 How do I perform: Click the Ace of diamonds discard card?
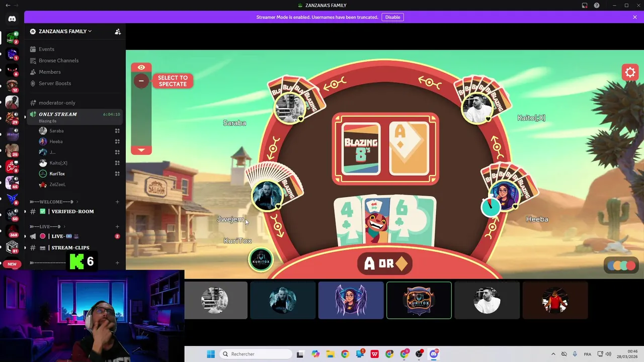click(410, 149)
